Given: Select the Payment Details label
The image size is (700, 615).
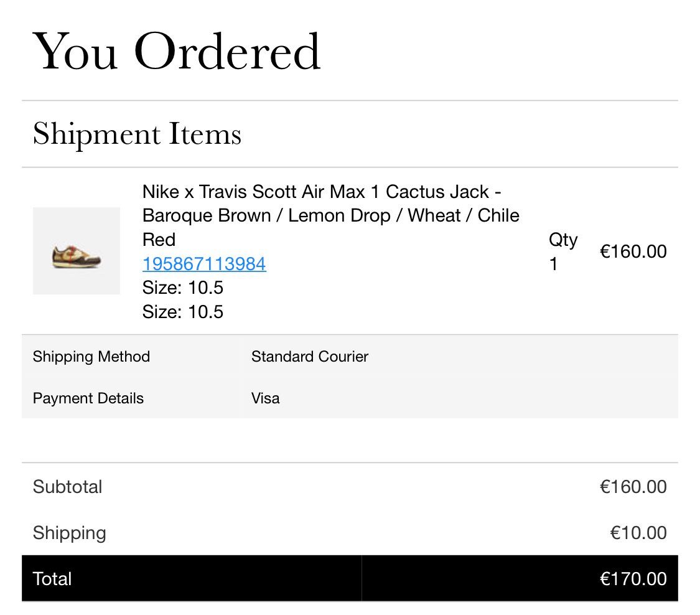Looking at the screenshot, I should pyautogui.click(x=88, y=398).
